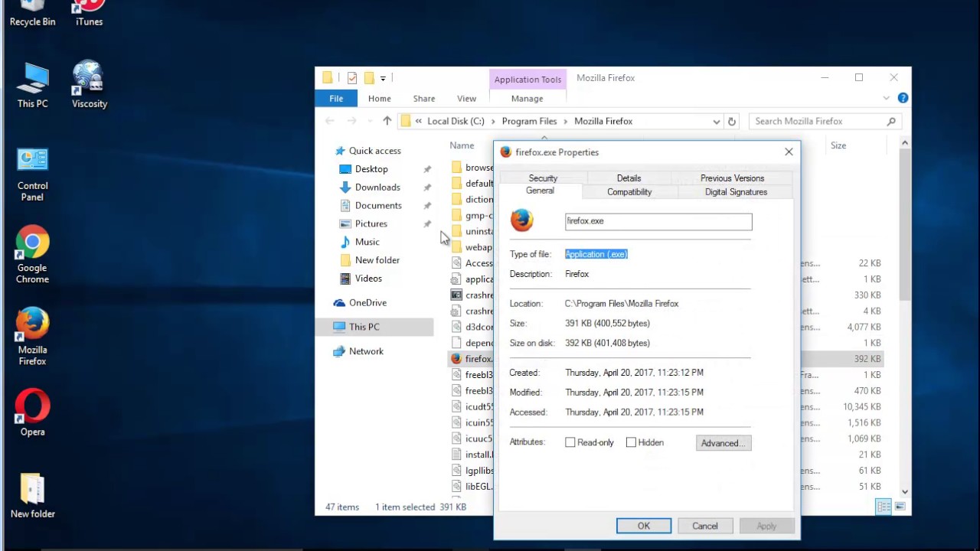Open the View ribbon tab
Screen dimensions: 980x551
(x=466, y=98)
